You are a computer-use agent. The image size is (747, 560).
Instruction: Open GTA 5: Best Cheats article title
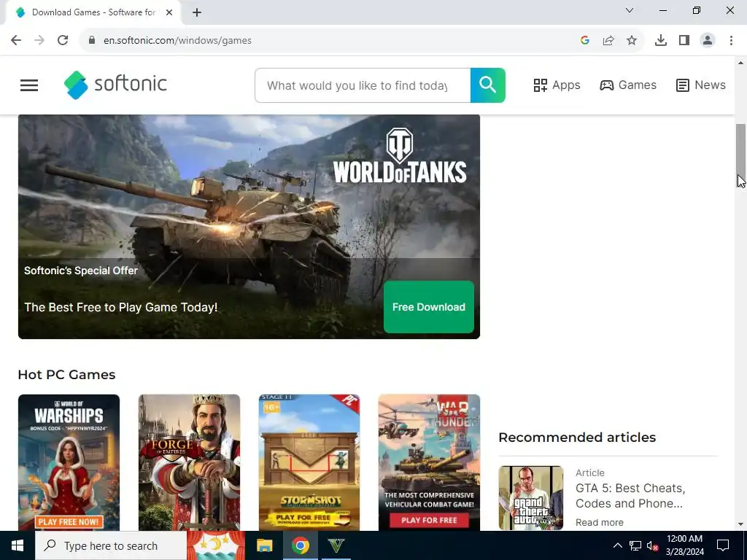(x=630, y=496)
